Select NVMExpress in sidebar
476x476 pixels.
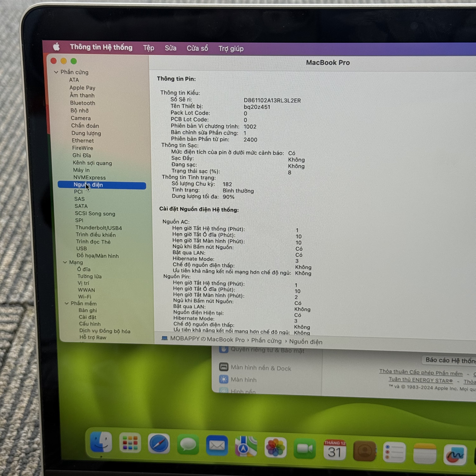click(x=89, y=177)
